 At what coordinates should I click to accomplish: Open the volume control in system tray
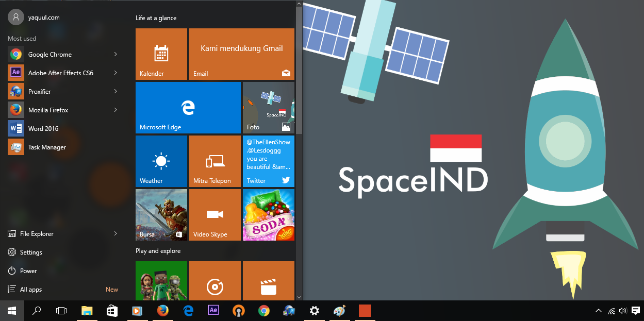click(x=622, y=311)
